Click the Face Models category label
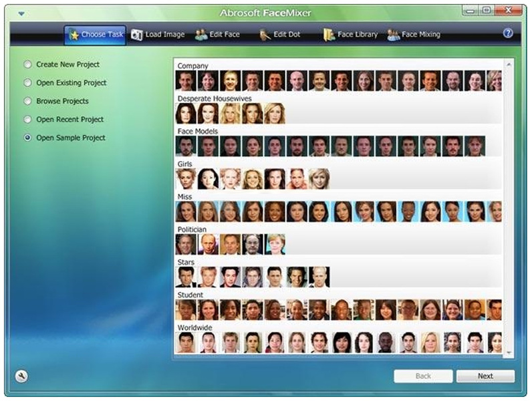The height and width of the screenshot is (401, 532). (x=197, y=131)
